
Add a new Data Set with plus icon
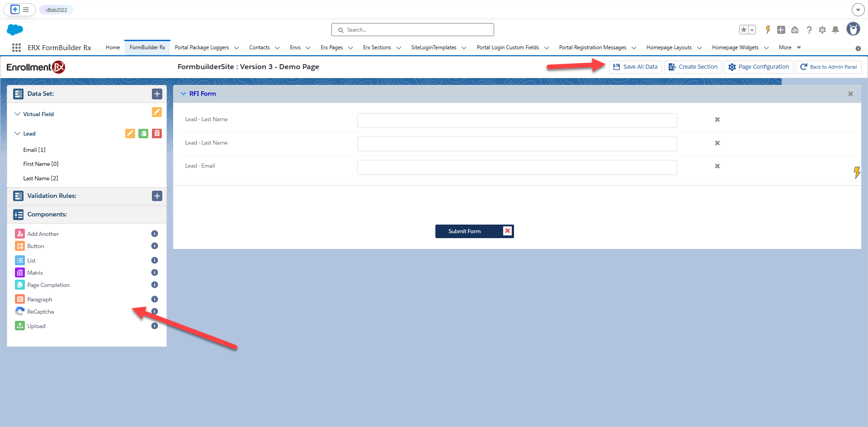click(x=157, y=94)
